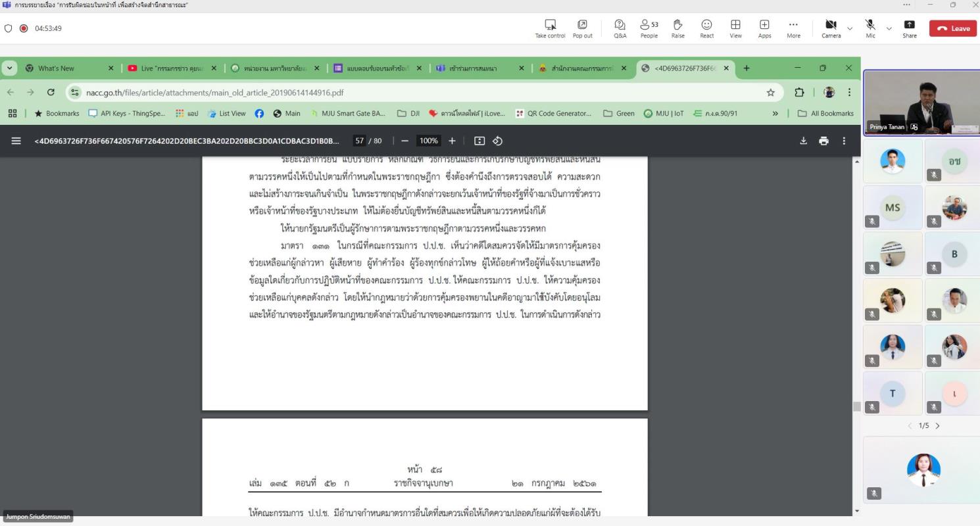Open the View layout menu

point(735,28)
